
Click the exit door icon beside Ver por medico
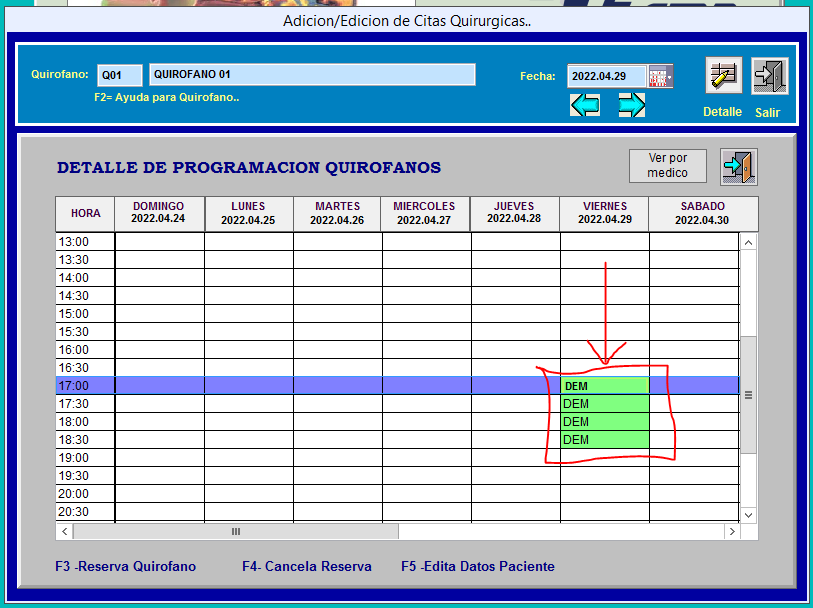[x=739, y=166]
